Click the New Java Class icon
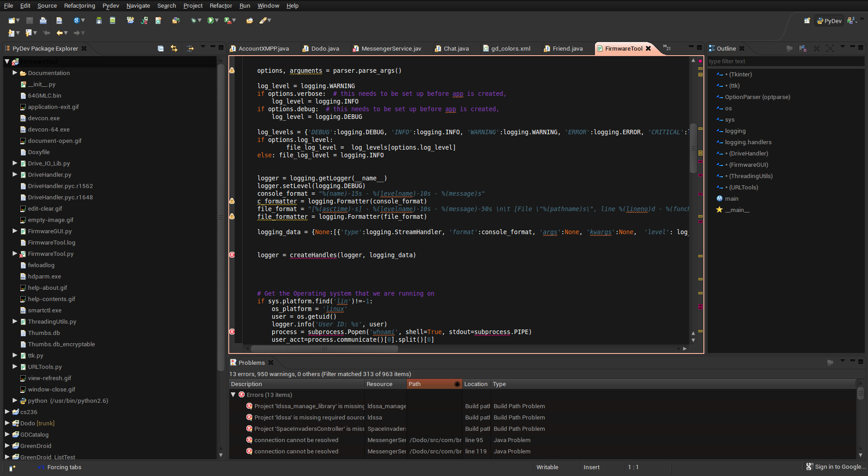868x476 pixels. tap(158, 20)
